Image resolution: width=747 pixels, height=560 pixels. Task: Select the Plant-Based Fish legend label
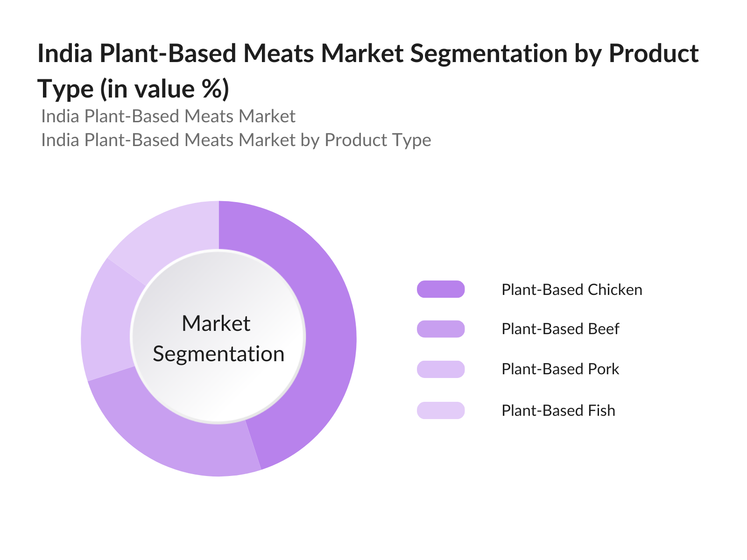pos(558,411)
